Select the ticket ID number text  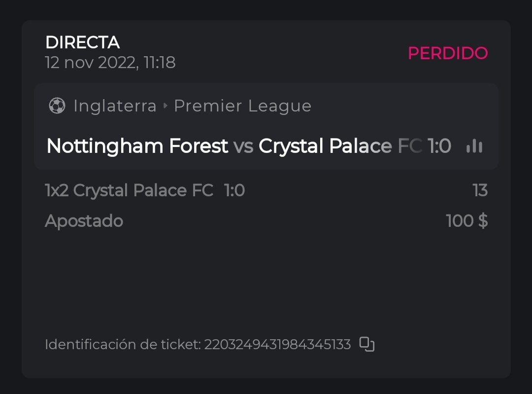point(277,344)
